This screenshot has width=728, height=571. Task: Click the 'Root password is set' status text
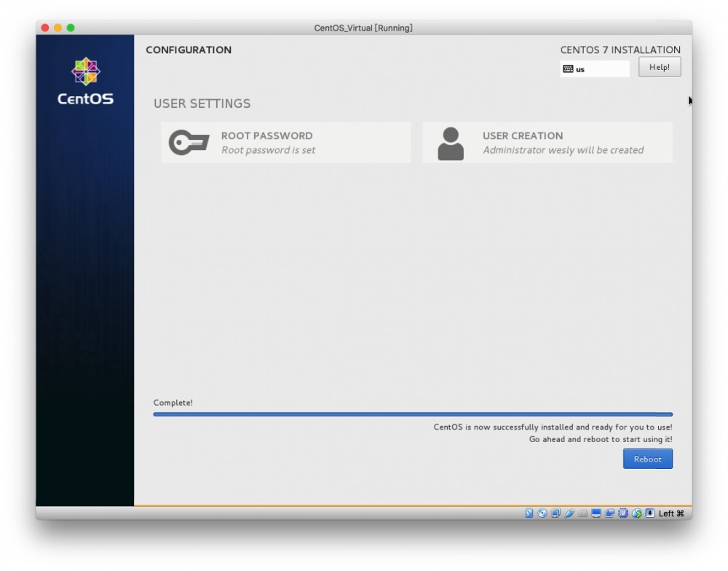pos(268,150)
